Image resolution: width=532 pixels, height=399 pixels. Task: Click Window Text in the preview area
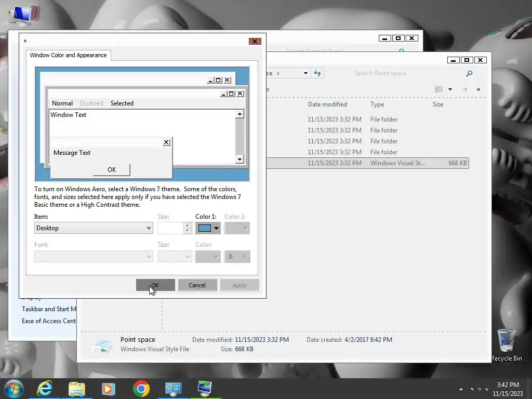[68, 115]
